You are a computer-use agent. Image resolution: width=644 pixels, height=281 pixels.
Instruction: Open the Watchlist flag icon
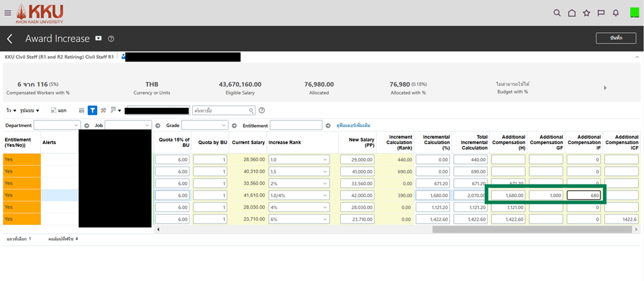pyautogui.click(x=601, y=13)
